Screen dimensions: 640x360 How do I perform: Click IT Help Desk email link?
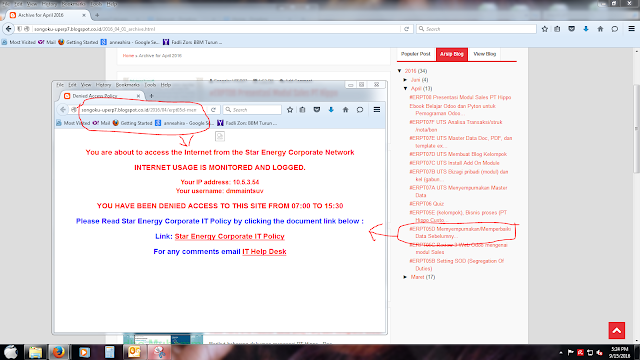[x=264, y=251]
